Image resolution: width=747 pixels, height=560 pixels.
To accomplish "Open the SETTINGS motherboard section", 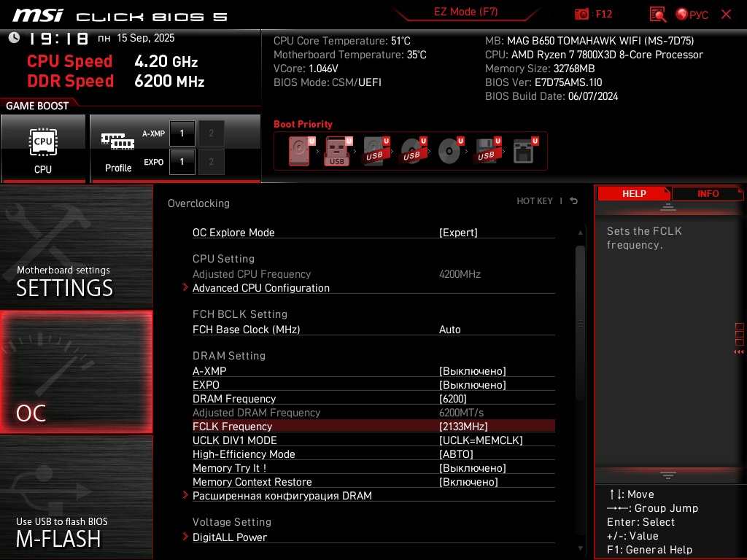I will (76, 246).
